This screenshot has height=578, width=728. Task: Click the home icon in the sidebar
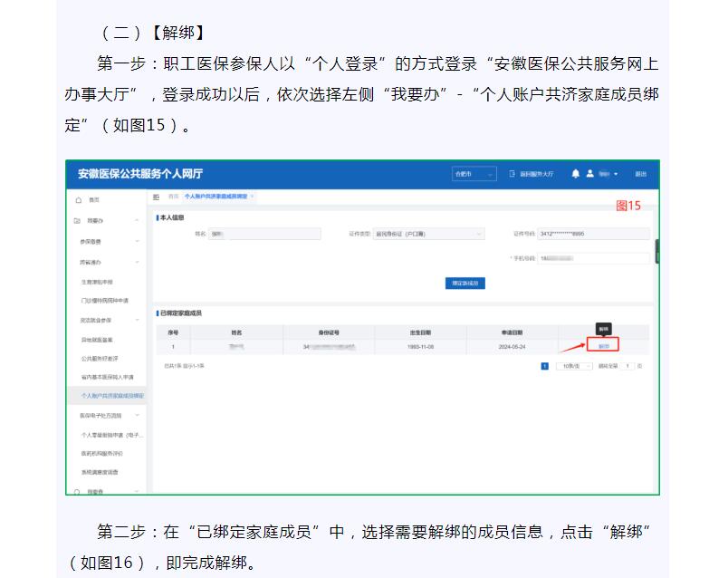tap(79, 199)
